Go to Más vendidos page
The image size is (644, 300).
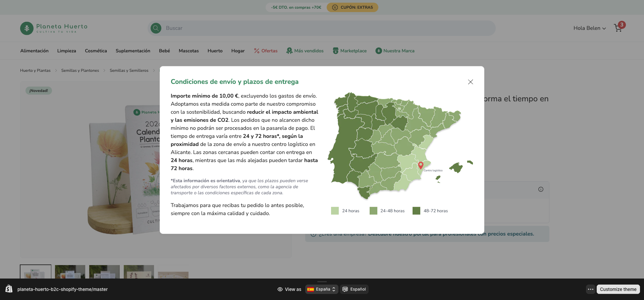point(309,51)
